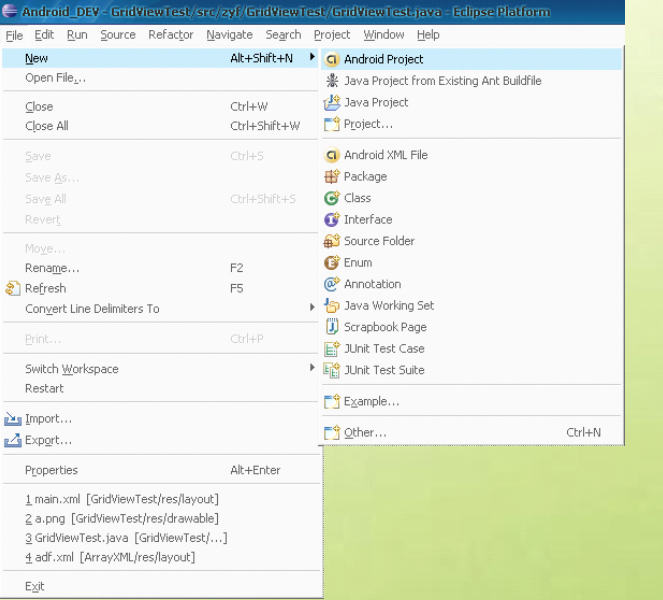Open the Refactor menu
The width and height of the screenshot is (663, 600).
(x=170, y=35)
